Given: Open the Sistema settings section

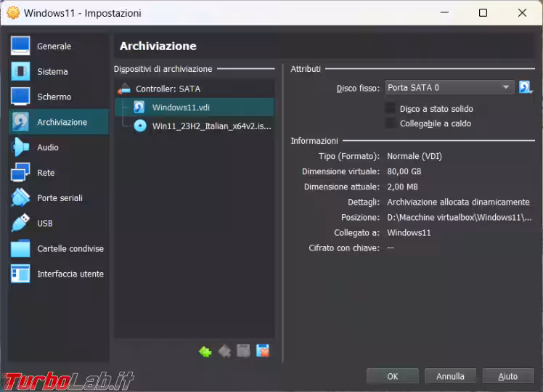Looking at the screenshot, I should pyautogui.click(x=59, y=71).
